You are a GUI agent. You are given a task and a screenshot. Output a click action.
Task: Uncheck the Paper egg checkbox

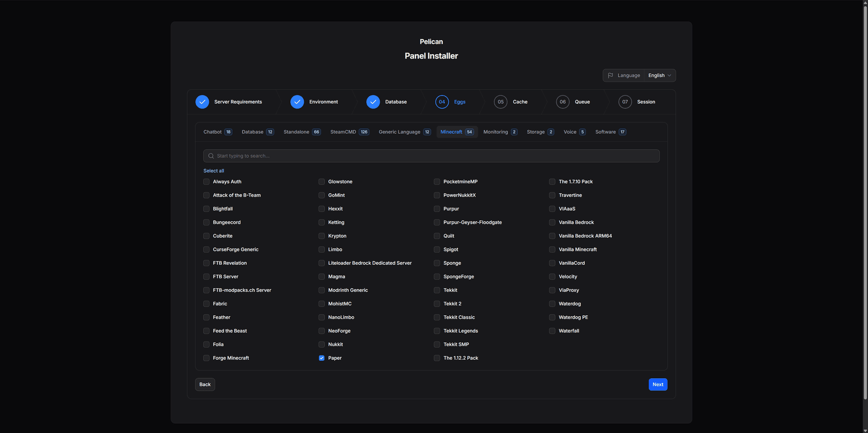(x=322, y=358)
